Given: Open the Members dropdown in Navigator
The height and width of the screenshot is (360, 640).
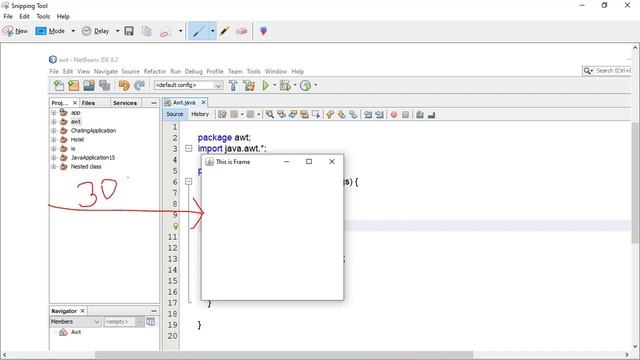Looking at the screenshot, I should [x=75, y=322].
